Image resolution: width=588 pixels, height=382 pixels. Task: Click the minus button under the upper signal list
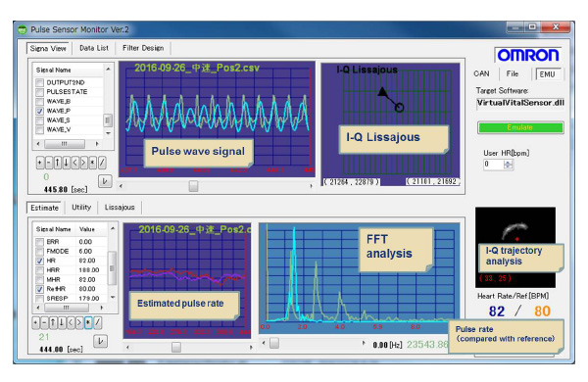coord(49,163)
